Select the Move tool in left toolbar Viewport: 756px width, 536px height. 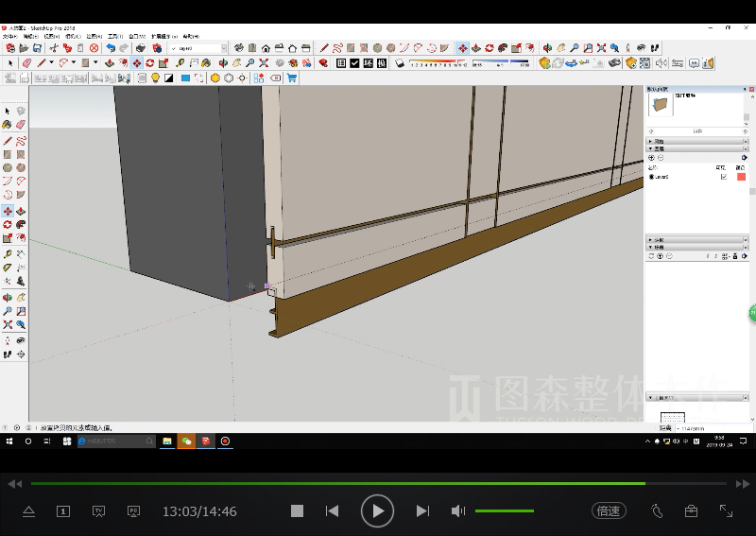[8, 211]
